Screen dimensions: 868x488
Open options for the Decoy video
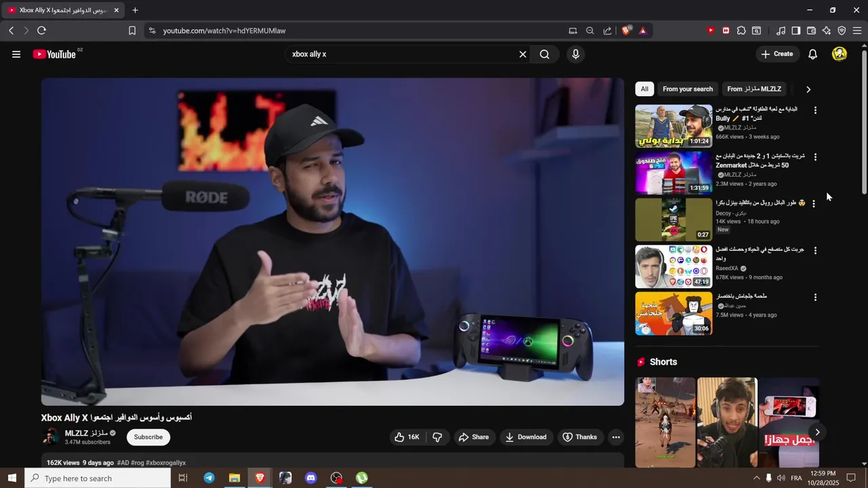coord(814,203)
